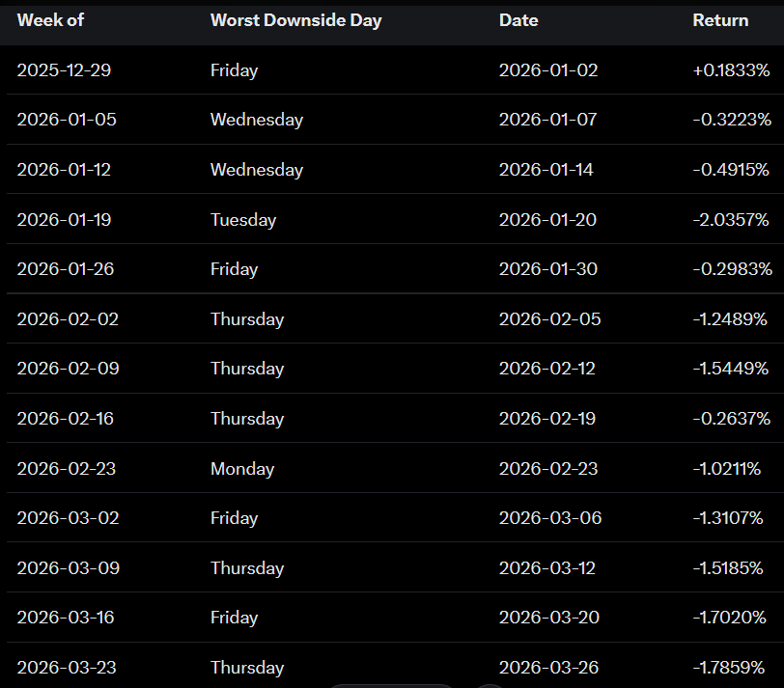Screen dimensions: 784x688
Task: Select the week cell 2026-02-09
Action: click(x=68, y=369)
